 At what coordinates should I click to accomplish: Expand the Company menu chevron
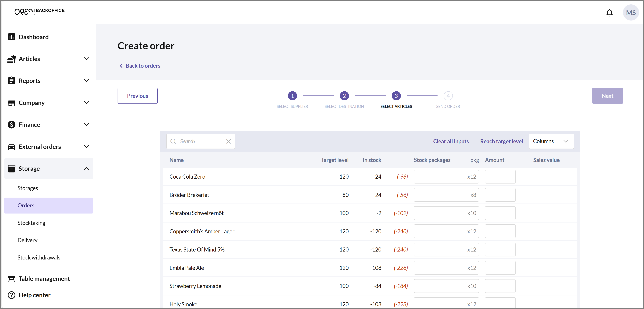click(x=87, y=102)
